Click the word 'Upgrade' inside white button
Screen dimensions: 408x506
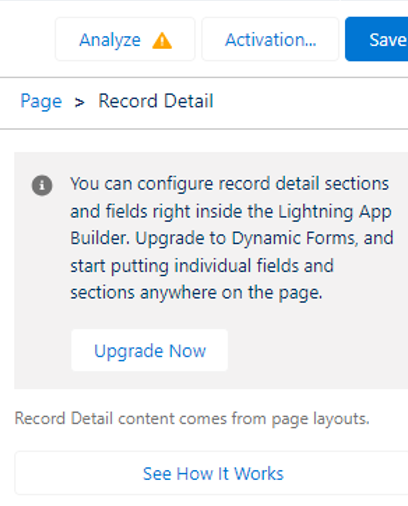[129, 352]
